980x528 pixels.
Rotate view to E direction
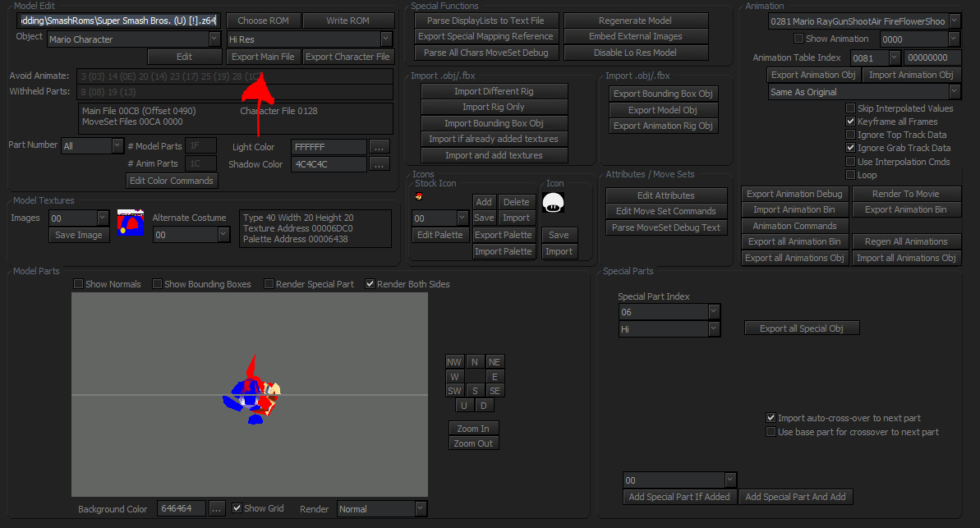coord(495,377)
